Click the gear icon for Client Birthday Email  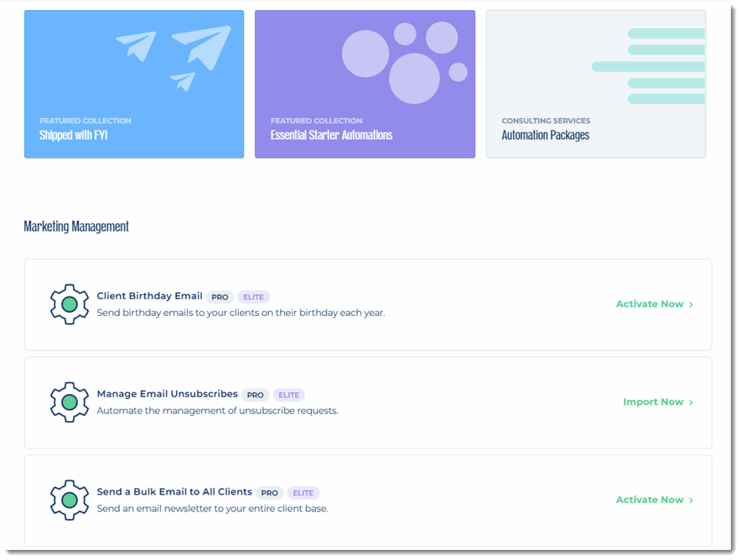pyautogui.click(x=70, y=303)
